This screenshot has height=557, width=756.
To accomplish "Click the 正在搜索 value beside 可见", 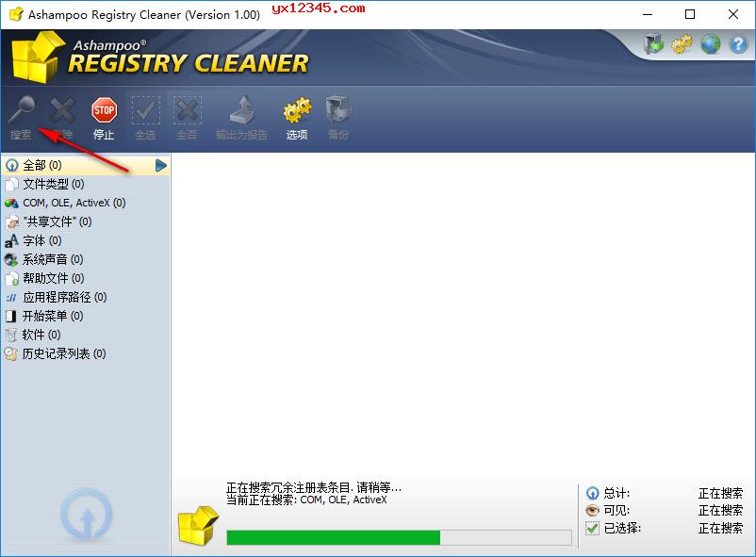I will pos(720,510).
